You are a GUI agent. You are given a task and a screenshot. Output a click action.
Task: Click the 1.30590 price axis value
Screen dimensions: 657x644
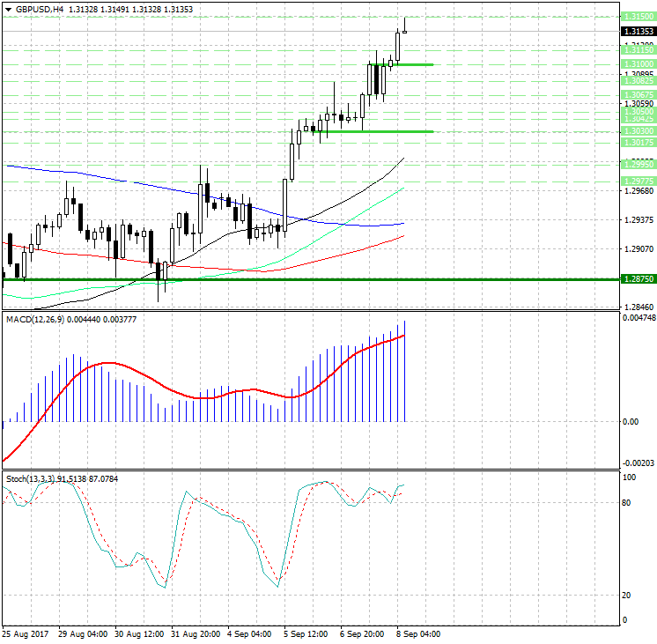(639, 104)
